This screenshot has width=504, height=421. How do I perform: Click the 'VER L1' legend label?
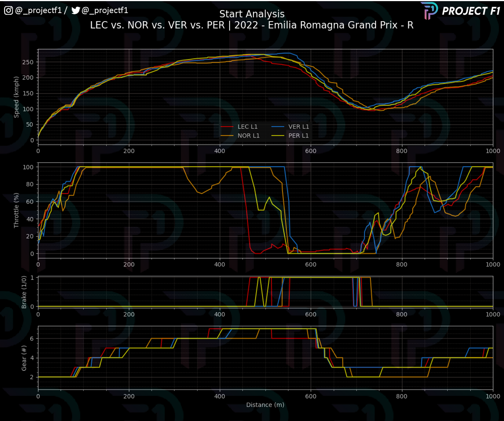click(299, 127)
